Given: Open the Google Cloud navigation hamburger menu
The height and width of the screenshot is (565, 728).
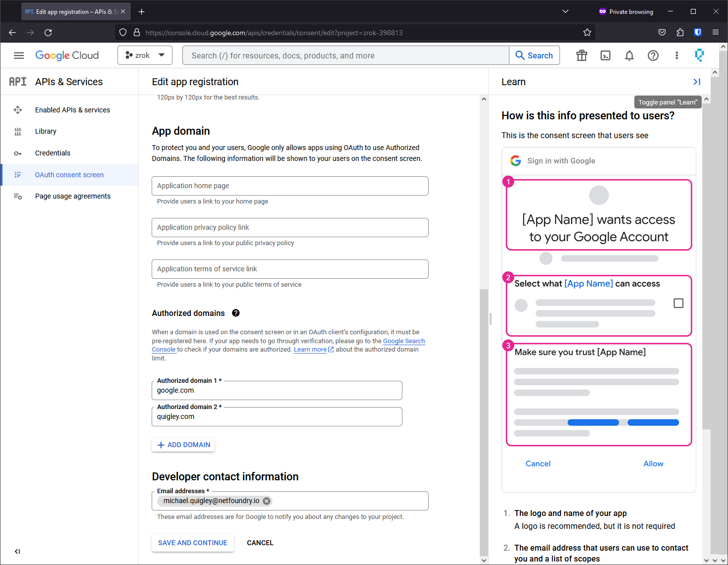Looking at the screenshot, I should pos(19,55).
